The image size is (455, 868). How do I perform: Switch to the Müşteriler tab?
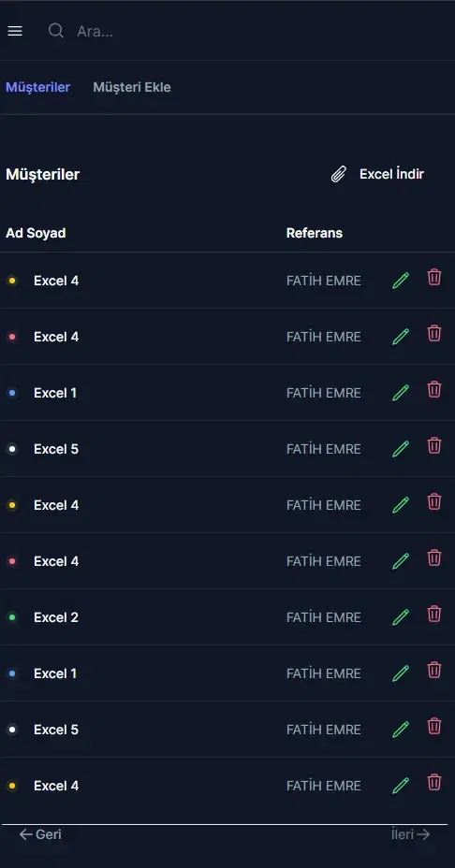pyautogui.click(x=37, y=87)
